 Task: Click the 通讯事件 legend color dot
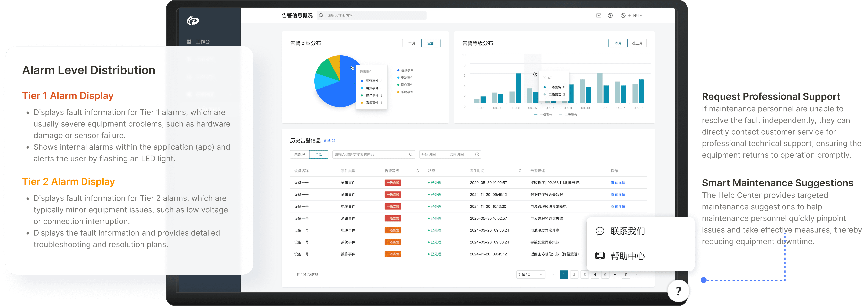tap(398, 70)
